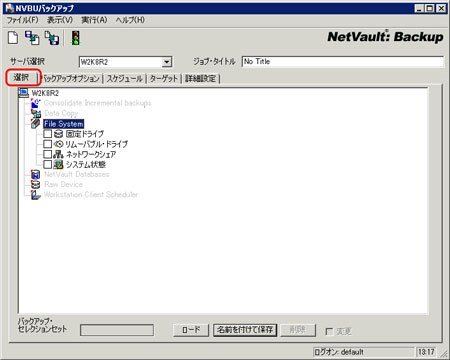The image size is (450, 360).
Task: Select the Raw Device tree item
Action: pos(63,184)
